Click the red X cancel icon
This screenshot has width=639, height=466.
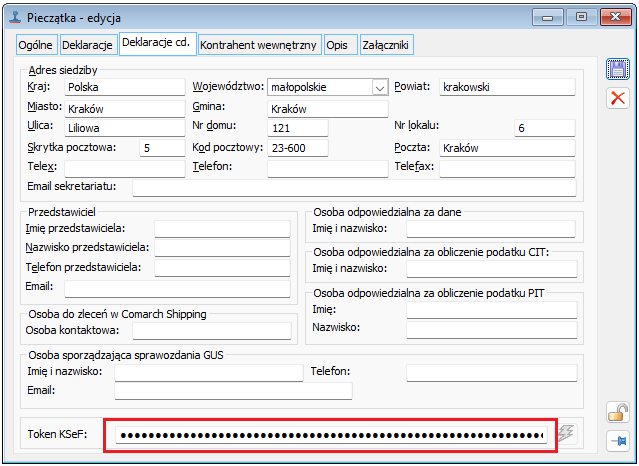[x=618, y=97]
